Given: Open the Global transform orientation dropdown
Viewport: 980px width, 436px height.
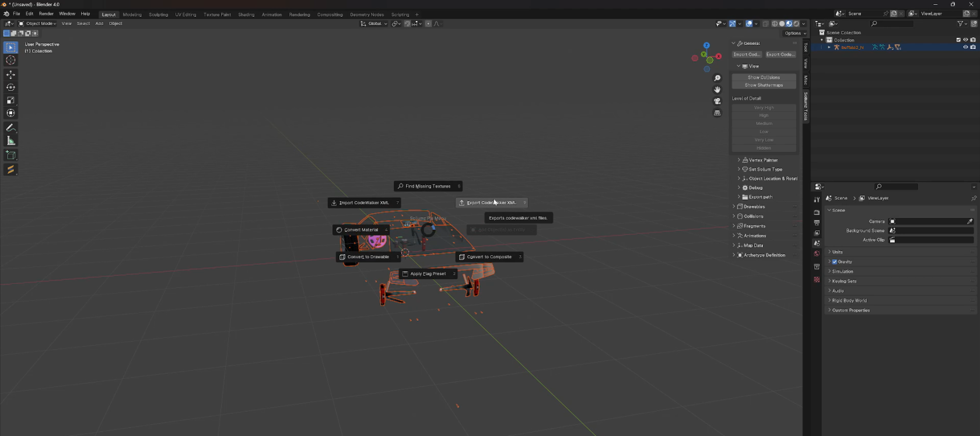Looking at the screenshot, I should pos(374,24).
